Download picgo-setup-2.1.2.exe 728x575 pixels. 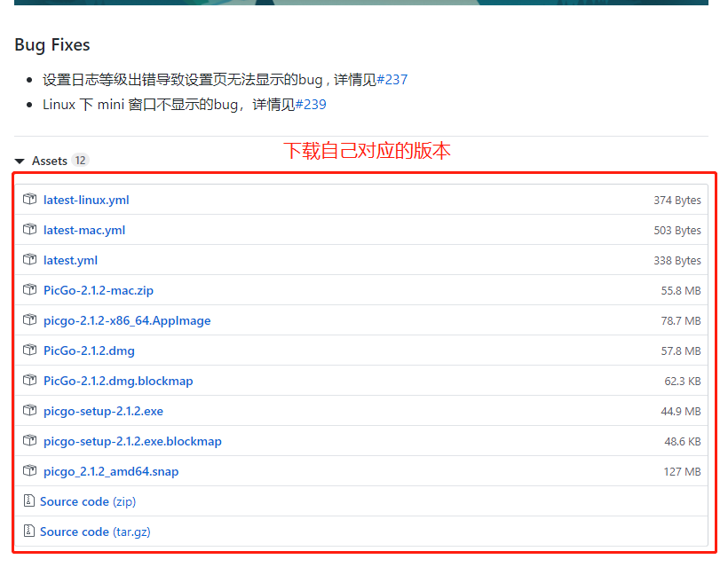click(x=104, y=411)
